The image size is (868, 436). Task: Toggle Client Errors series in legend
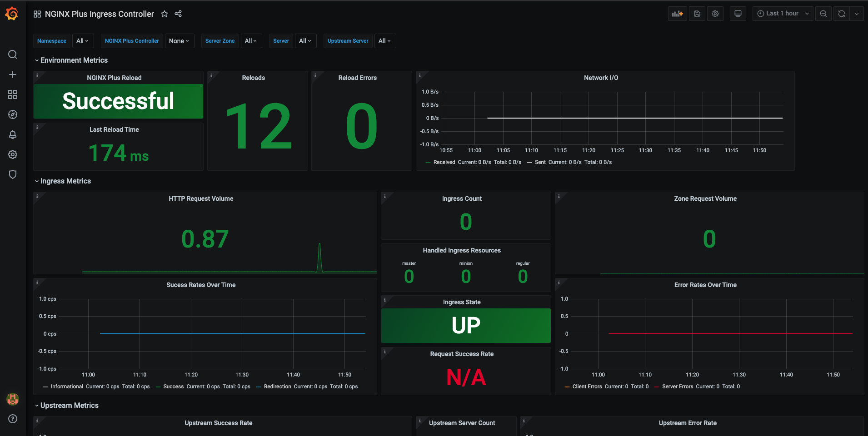[x=587, y=386]
